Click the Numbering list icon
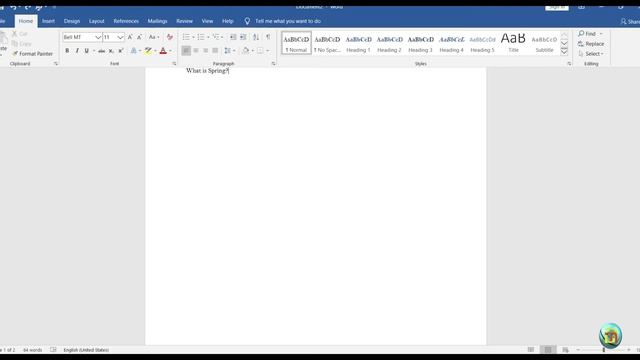This screenshot has width=640, height=360. pyautogui.click(x=200, y=37)
